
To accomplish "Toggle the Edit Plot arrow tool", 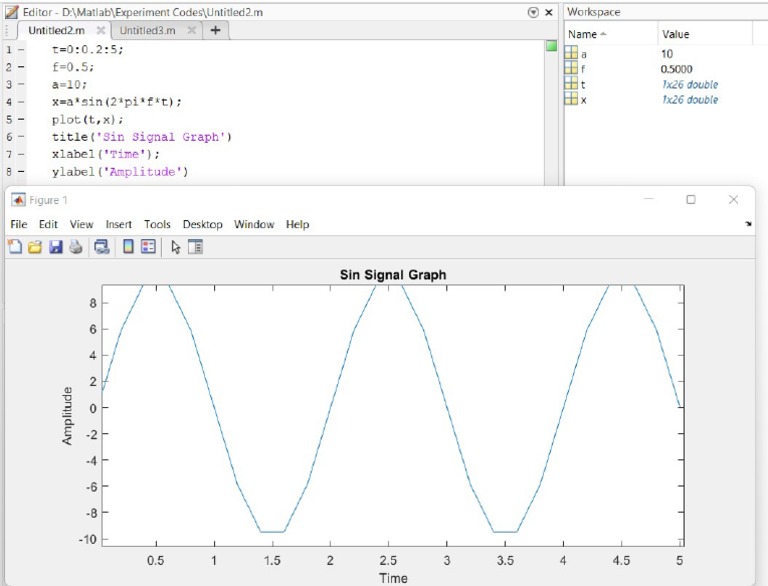I will tap(176, 247).
